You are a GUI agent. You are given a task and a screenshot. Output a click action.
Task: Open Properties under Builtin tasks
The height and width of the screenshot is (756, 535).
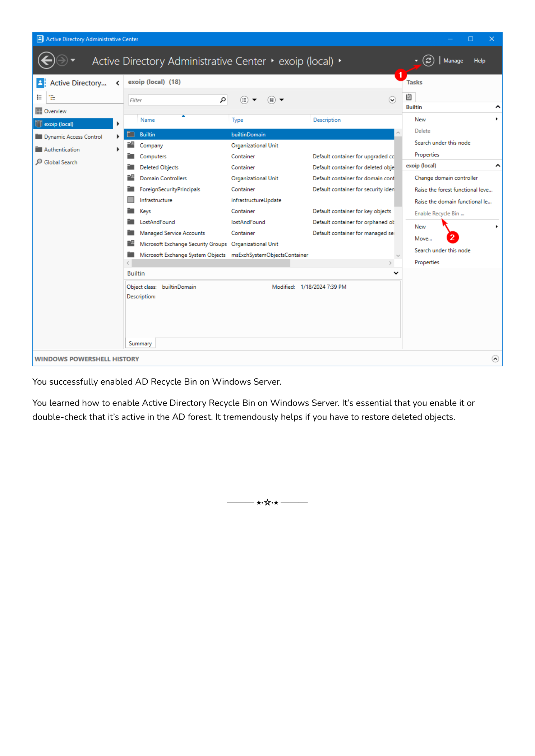coord(427,155)
